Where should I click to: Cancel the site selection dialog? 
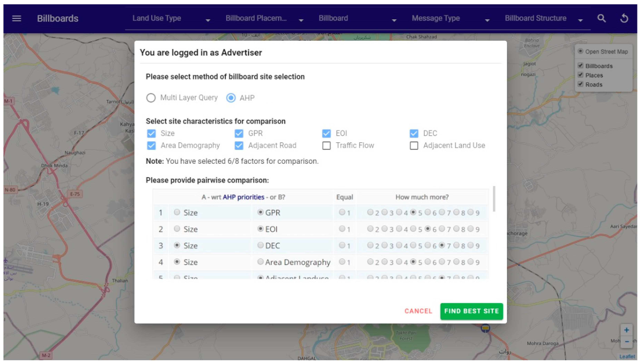point(418,311)
